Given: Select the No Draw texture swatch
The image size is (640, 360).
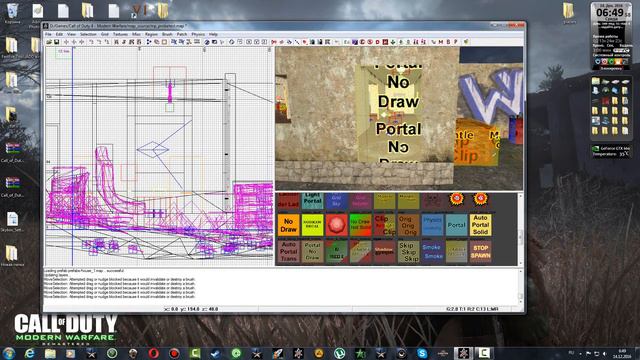Looking at the screenshot, I should pyautogui.click(x=289, y=225).
